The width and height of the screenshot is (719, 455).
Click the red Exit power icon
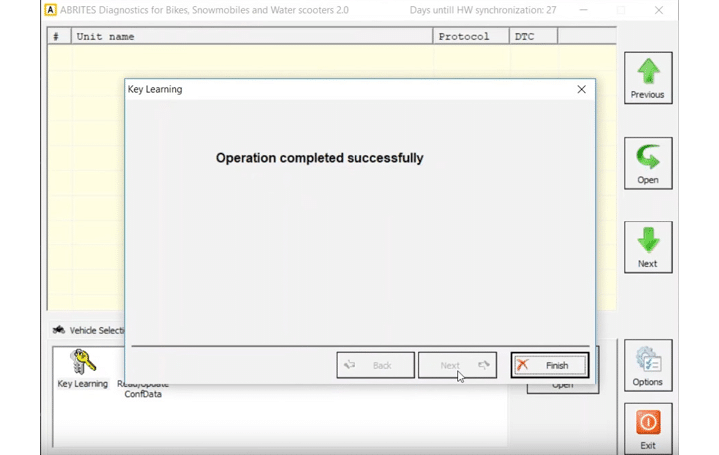pyautogui.click(x=648, y=424)
